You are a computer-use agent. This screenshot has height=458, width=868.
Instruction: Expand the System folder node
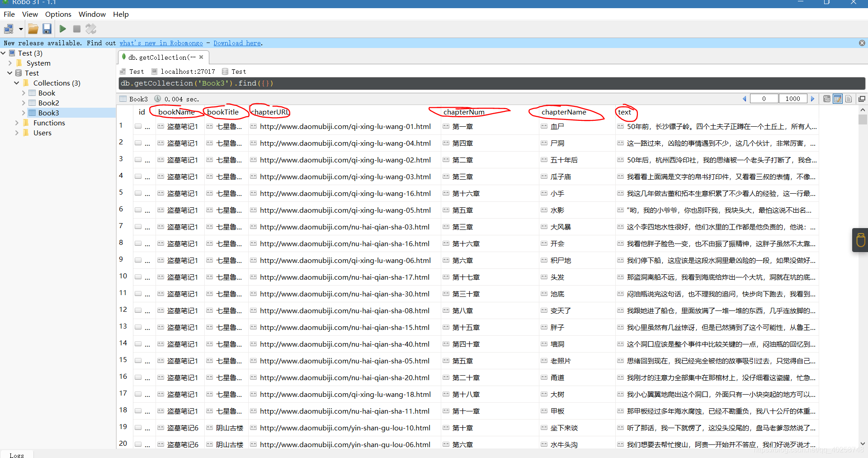click(x=10, y=63)
